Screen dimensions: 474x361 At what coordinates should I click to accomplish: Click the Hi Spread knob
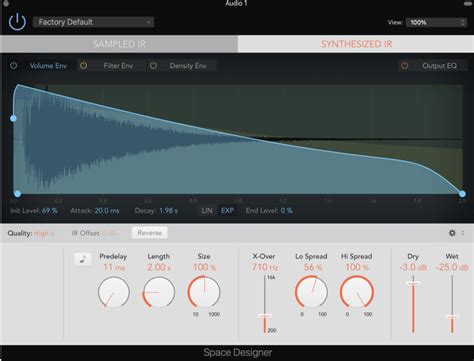click(x=357, y=292)
